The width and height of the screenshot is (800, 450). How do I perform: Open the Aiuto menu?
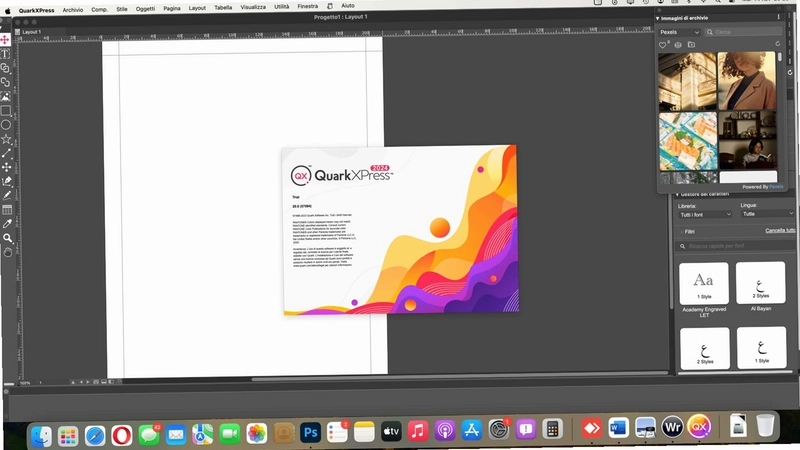coord(348,6)
